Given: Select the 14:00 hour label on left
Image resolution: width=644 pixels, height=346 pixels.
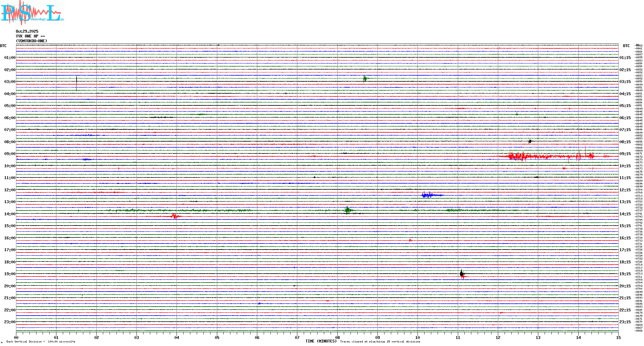Looking at the screenshot, I should pyautogui.click(x=10, y=214).
